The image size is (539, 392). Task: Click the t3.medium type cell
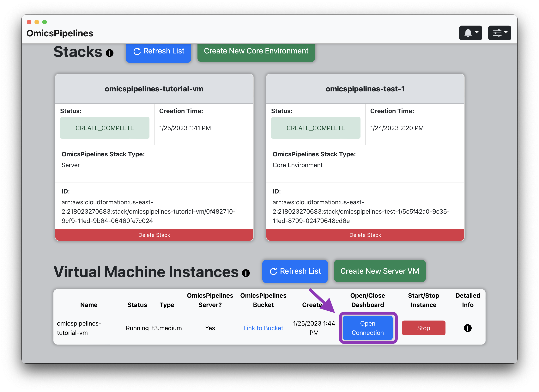pos(167,328)
